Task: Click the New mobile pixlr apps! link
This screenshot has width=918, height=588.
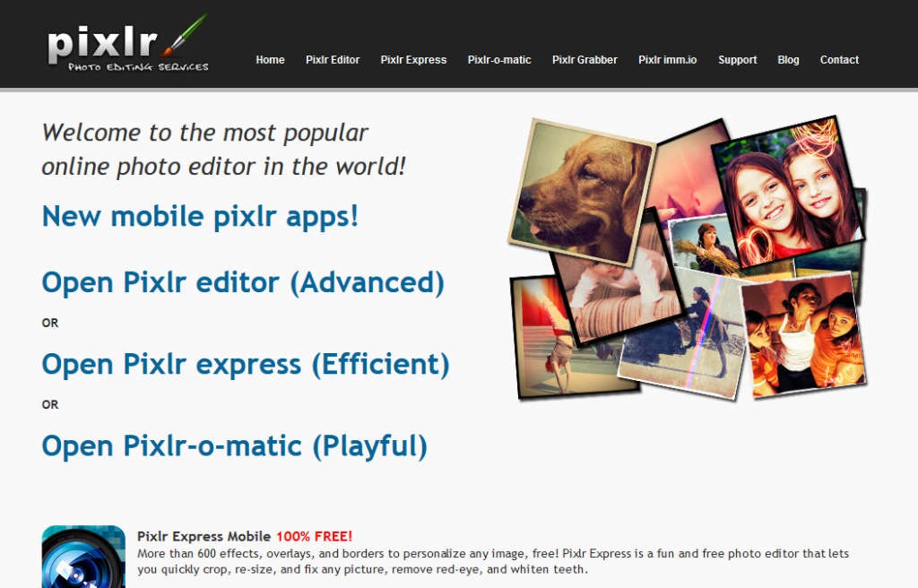Action: pyautogui.click(x=200, y=216)
